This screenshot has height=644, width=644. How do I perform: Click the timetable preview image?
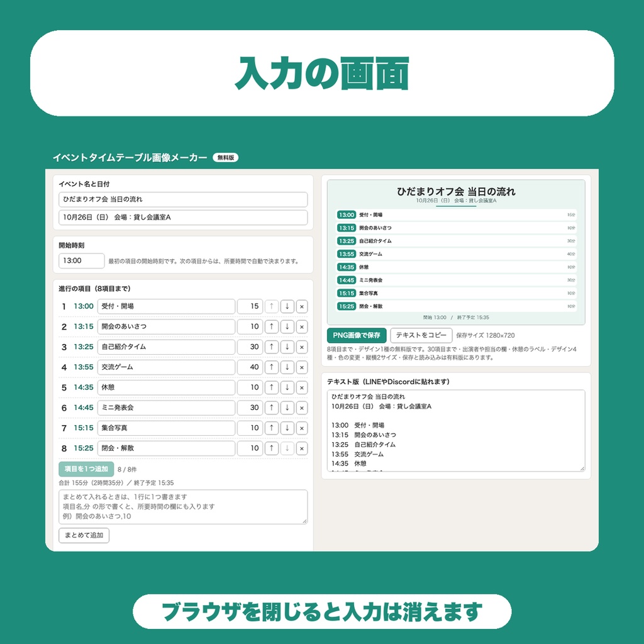[x=456, y=252]
